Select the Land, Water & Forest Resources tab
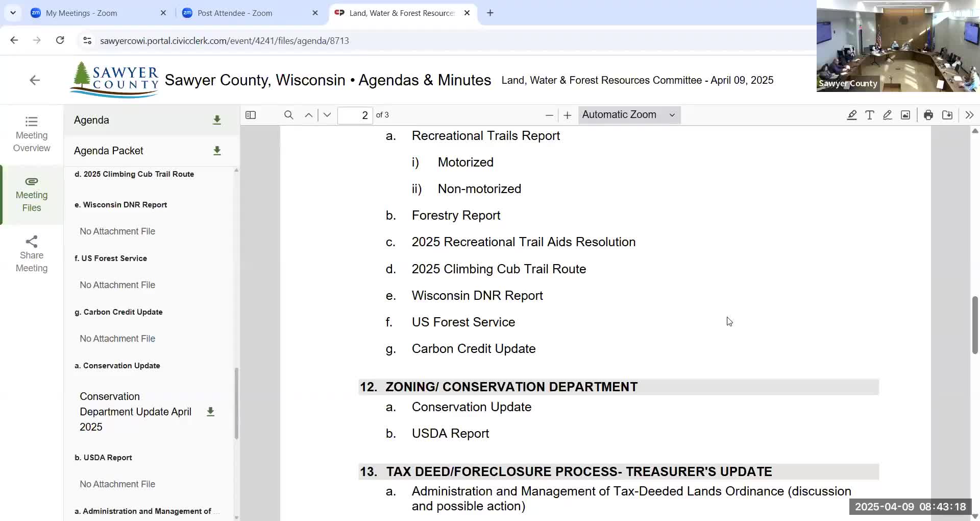 point(402,13)
